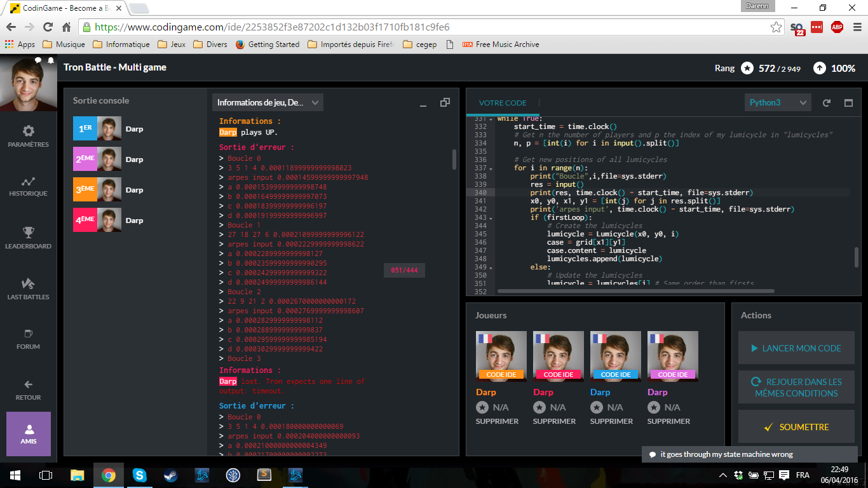
Task: Reset code with the refresh icon
Action: click(x=827, y=103)
